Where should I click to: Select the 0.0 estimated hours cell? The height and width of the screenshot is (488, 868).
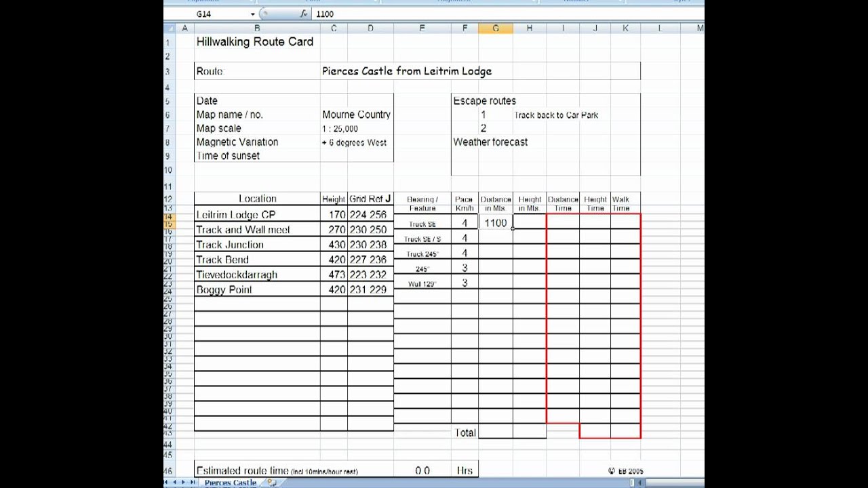422,470
